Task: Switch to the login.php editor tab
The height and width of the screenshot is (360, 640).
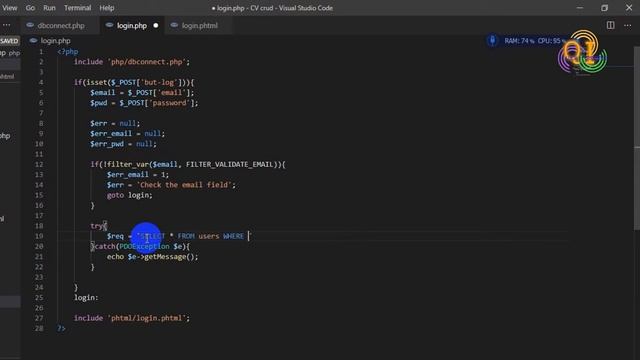Action: pos(131,25)
